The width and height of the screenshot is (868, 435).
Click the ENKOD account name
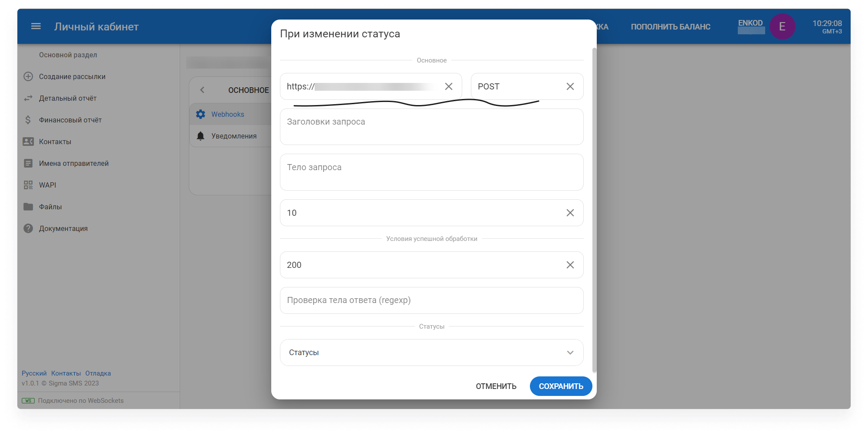(750, 23)
